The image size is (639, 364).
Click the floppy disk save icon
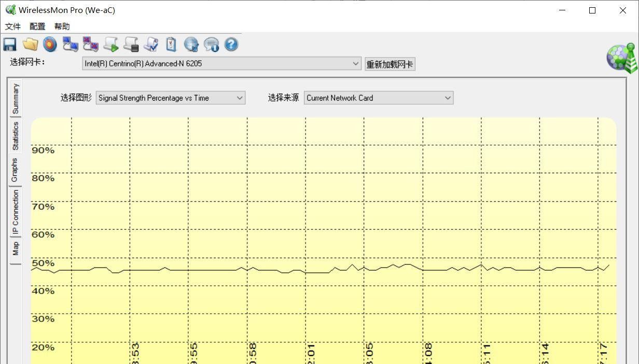(x=10, y=45)
